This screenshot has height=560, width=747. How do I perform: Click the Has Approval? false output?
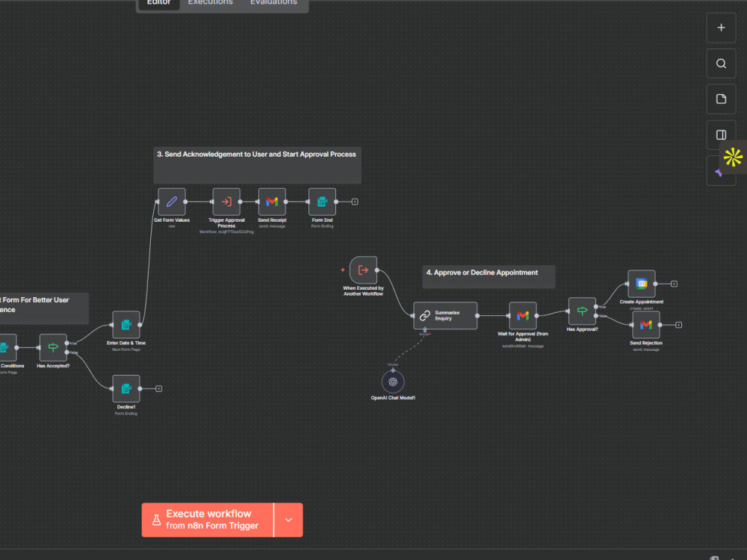point(596,316)
